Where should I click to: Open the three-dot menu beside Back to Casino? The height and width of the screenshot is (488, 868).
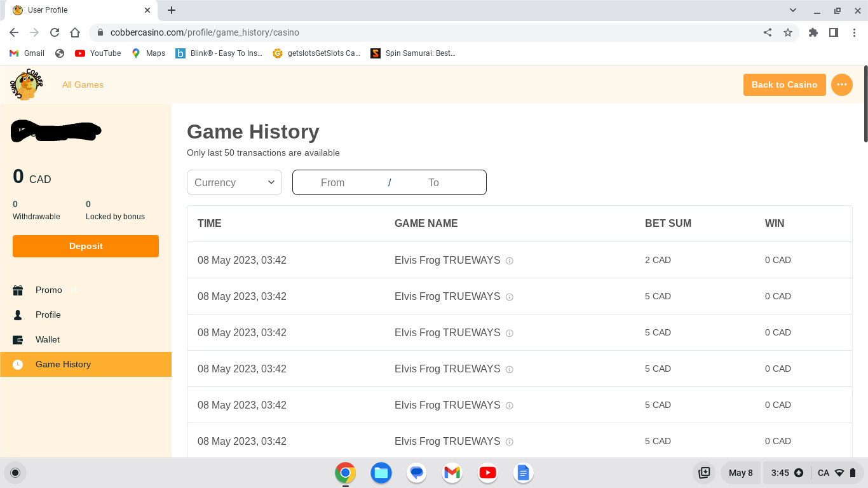[x=841, y=85]
